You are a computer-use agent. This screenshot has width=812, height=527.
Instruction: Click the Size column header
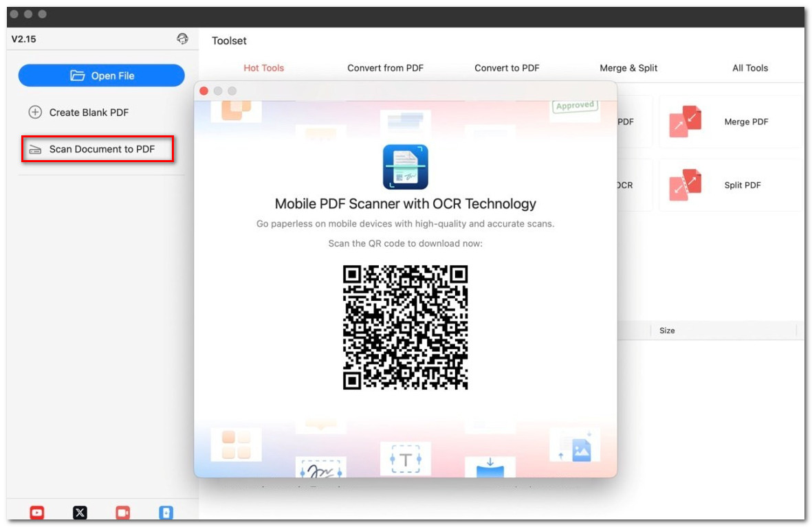[667, 330]
